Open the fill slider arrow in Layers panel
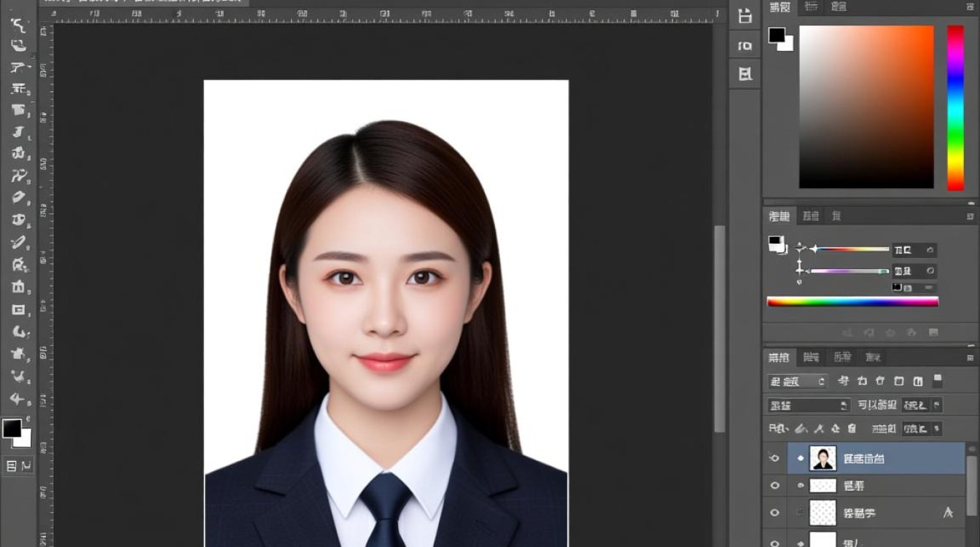 937,428
